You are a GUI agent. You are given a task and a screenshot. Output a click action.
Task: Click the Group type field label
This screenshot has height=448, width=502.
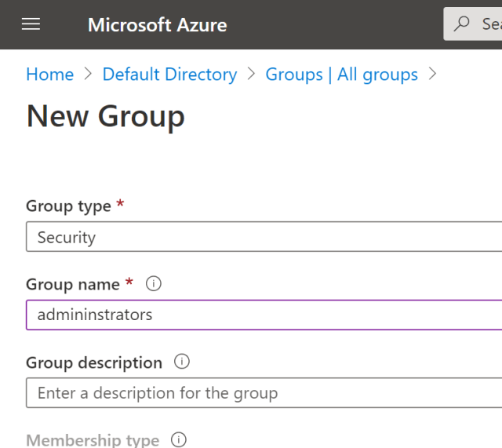pyautogui.click(x=68, y=206)
